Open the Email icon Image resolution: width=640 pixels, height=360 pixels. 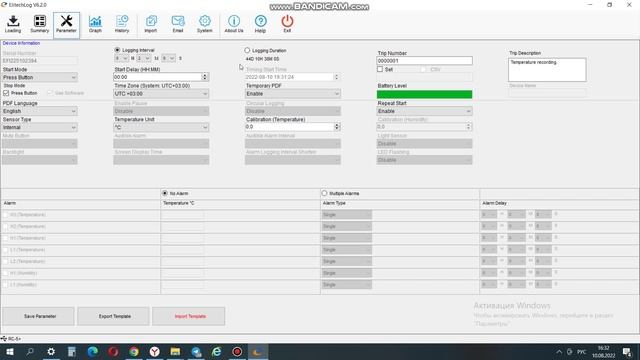(178, 24)
